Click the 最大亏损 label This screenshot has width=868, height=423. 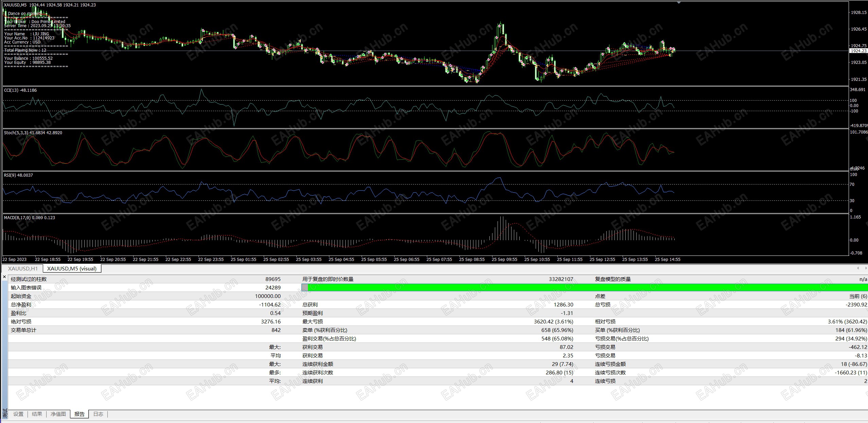click(x=313, y=322)
